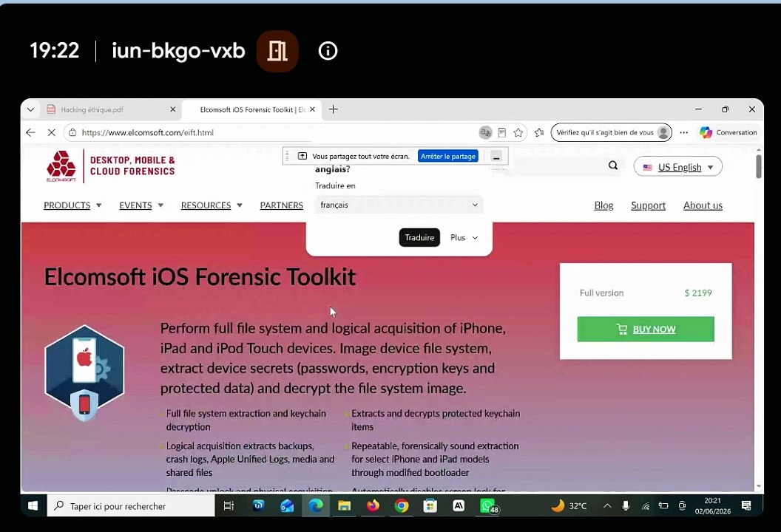Image resolution: width=781 pixels, height=532 pixels.
Task: Open WhatsApp taskbar icon with 48 badge
Action: [x=489, y=507]
